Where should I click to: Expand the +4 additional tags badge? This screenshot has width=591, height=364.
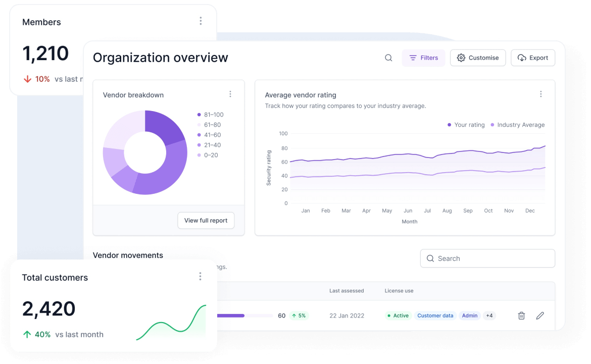(489, 316)
